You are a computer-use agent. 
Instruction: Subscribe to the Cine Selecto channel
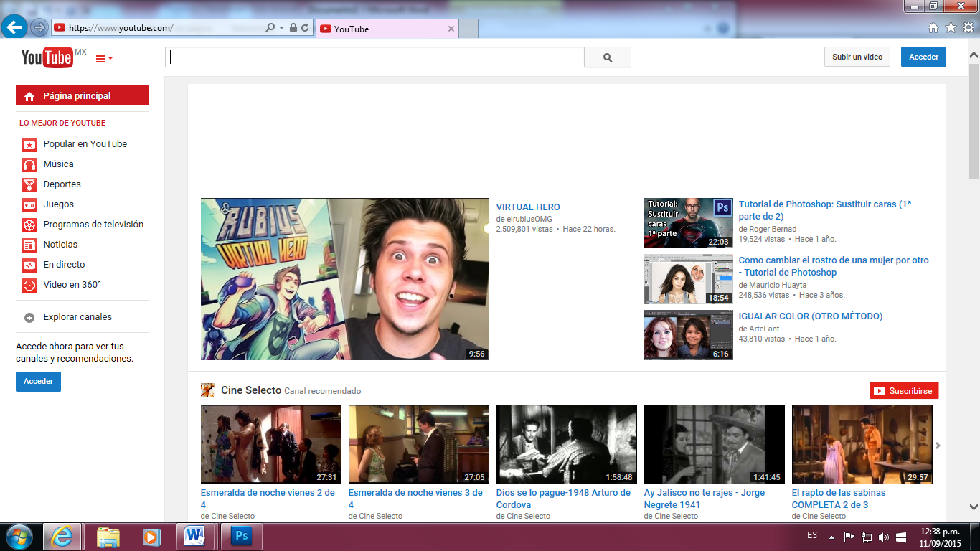pos(904,391)
